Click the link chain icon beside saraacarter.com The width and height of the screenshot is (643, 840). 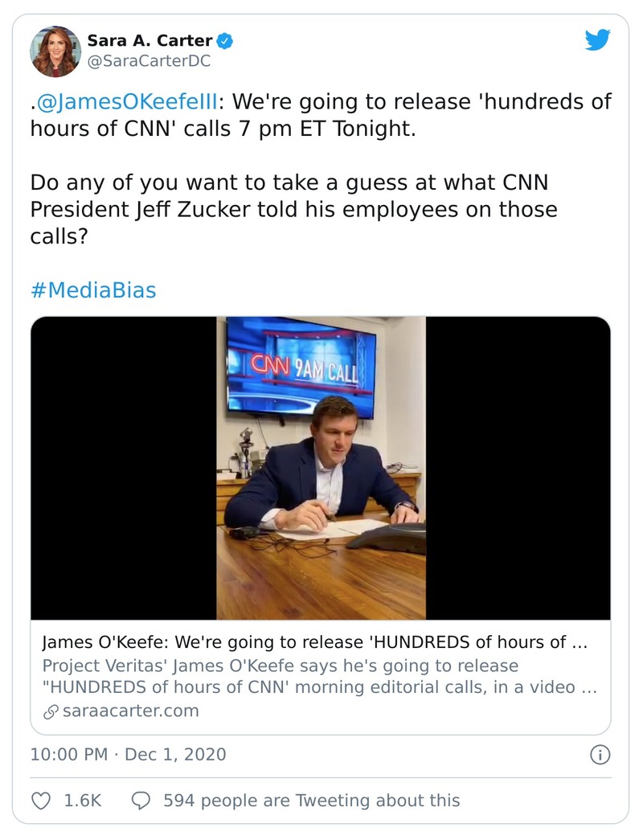pyautogui.click(x=50, y=711)
